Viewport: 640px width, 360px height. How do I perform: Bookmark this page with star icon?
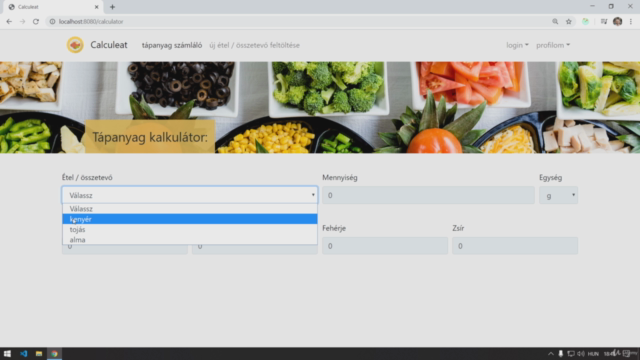click(569, 22)
